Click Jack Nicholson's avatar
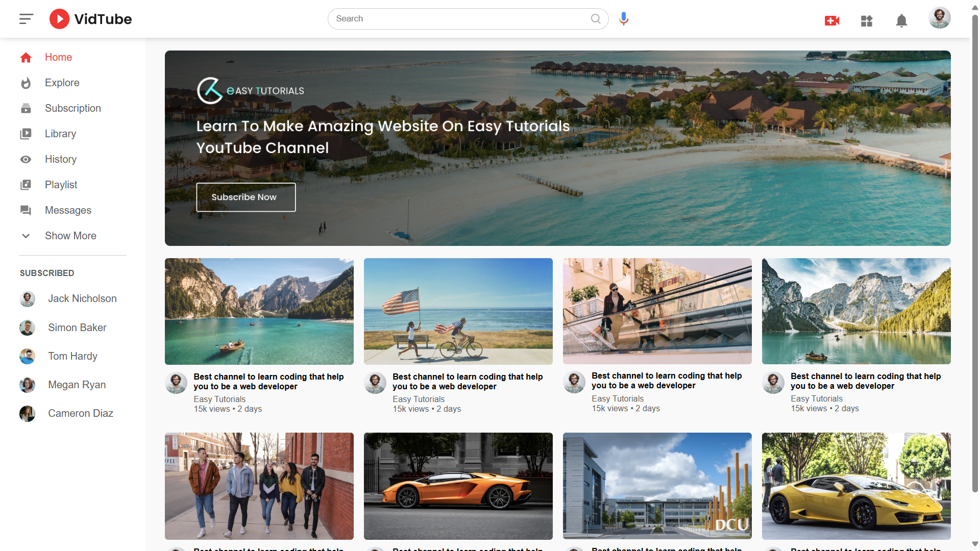This screenshot has width=980, height=551. [28, 299]
